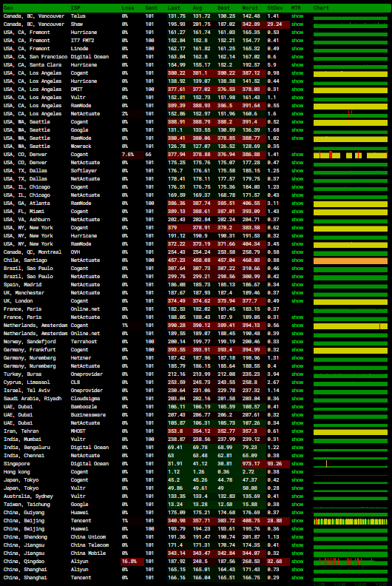The image size is (392, 586).
Task: Select the ISP column header
Action: click(x=75, y=8)
